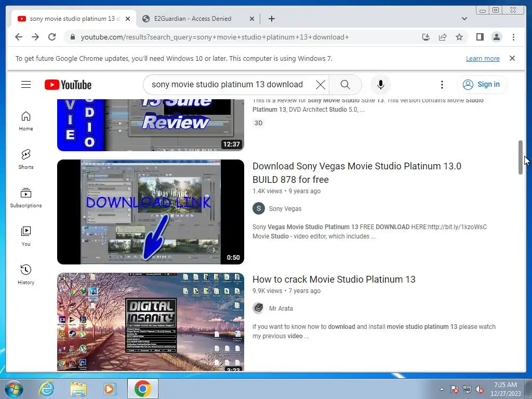Open a new Chrome tab
The width and height of the screenshot is (532, 399).
pos(271,19)
